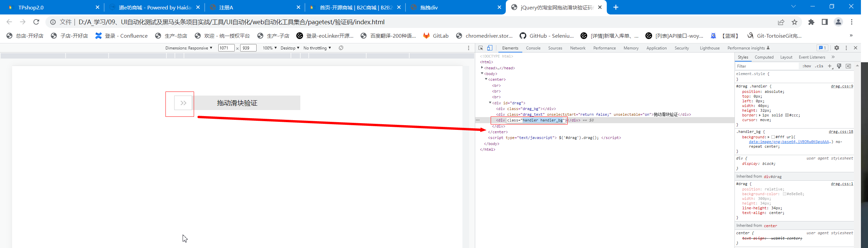Show the hidden bookmarks overflow
This screenshot has height=248, width=868.
pyautogui.click(x=851, y=35)
